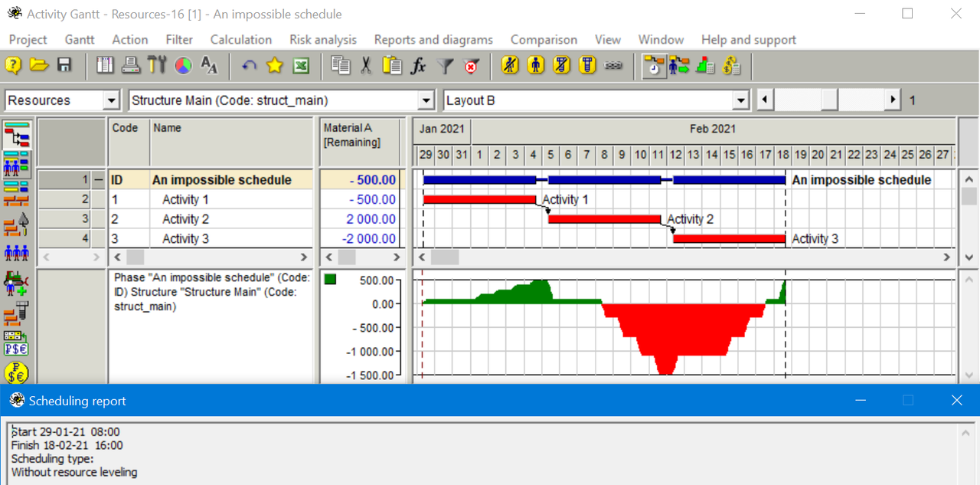
Task: Open the Project menu
Action: coord(28,40)
